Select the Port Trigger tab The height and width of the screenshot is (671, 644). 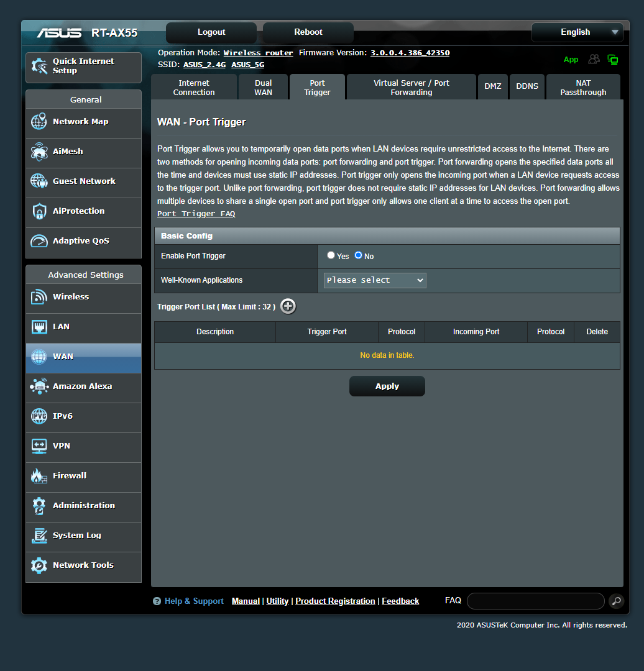point(317,88)
